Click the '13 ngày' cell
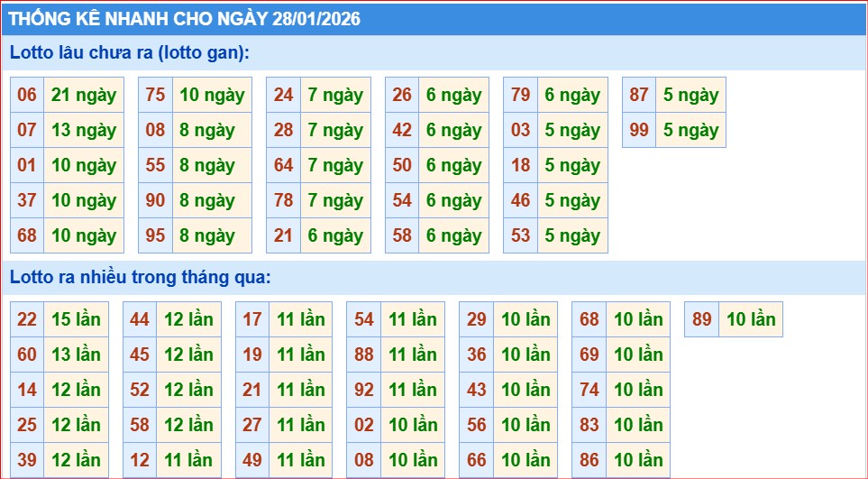The height and width of the screenshot is (479, 868). click(84, 130)
